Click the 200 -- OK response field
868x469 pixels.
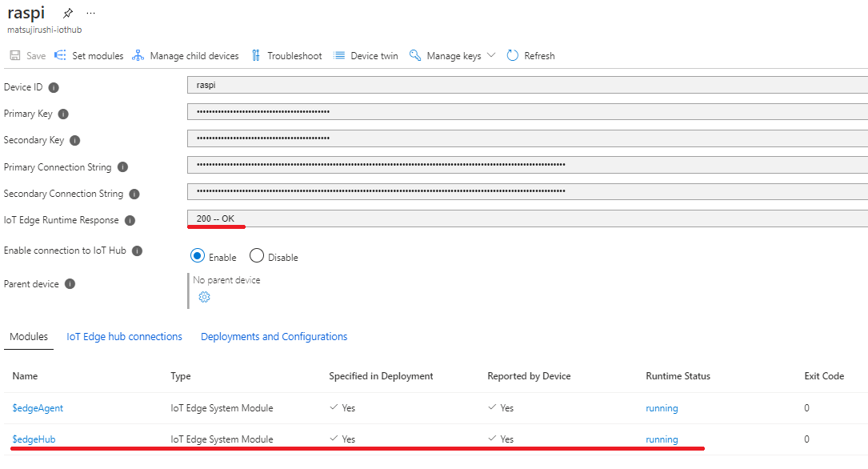527,218
